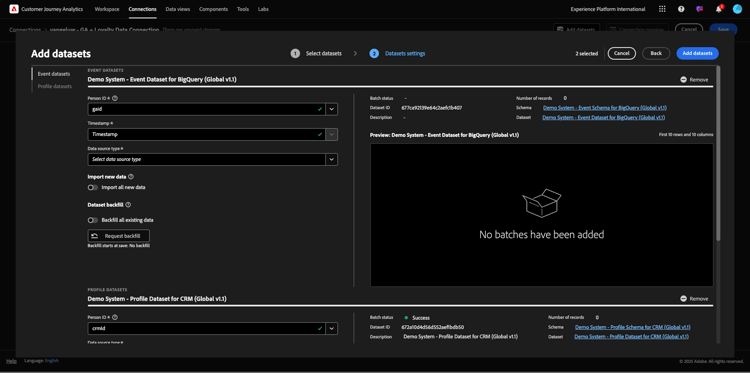This screenshot has height=373, width=750.
Task: Open Event Schema for BigQuery link
Action: pyautogui.click(x=605, y=108)
